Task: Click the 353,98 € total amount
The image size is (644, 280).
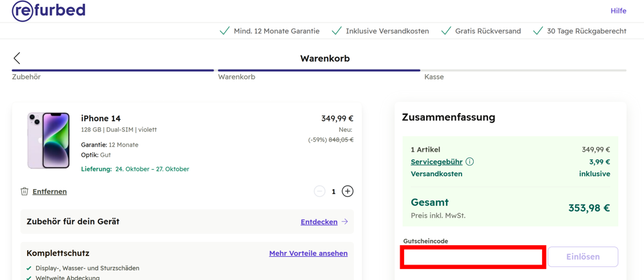Action: click(x=589, y=208)
